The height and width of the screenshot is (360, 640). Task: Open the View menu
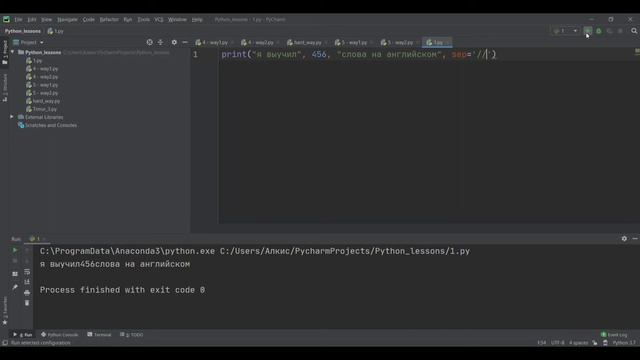[x=47, y=20]
